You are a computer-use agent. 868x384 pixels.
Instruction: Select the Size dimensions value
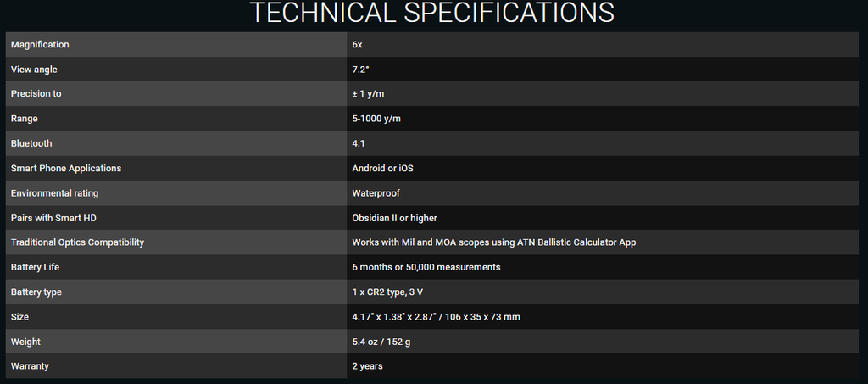point(436,317)
